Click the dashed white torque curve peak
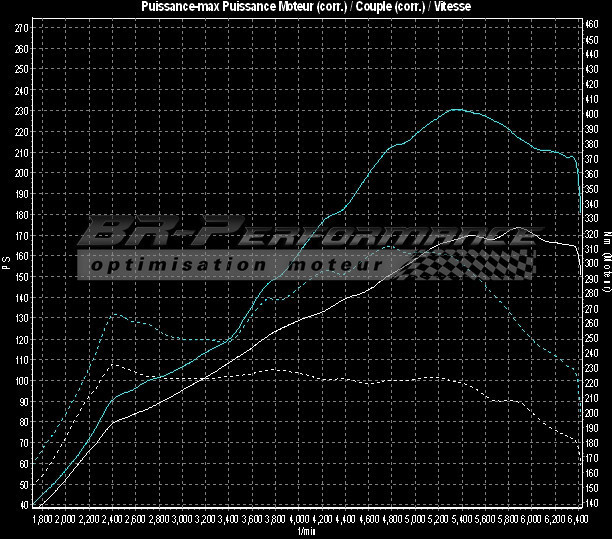The height and width of the screenshot is (539, 612). click(x=114, y=365)
